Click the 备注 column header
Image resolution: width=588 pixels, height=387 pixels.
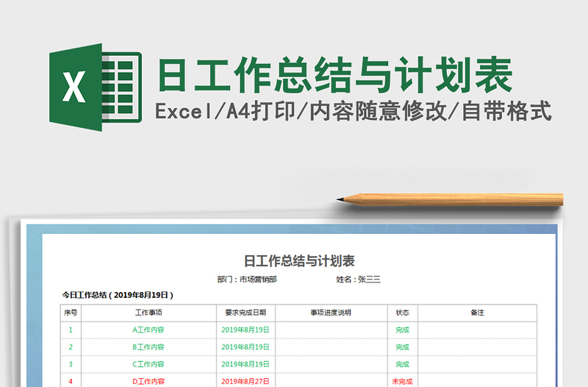(x=477, y=313)
